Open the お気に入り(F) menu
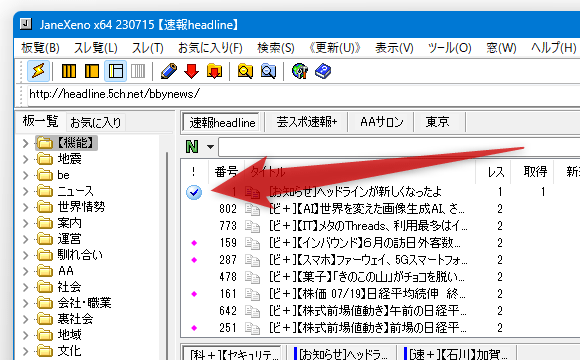Image resolution: width=580 pixels, height=360 pixels. (x=210, y=48)
